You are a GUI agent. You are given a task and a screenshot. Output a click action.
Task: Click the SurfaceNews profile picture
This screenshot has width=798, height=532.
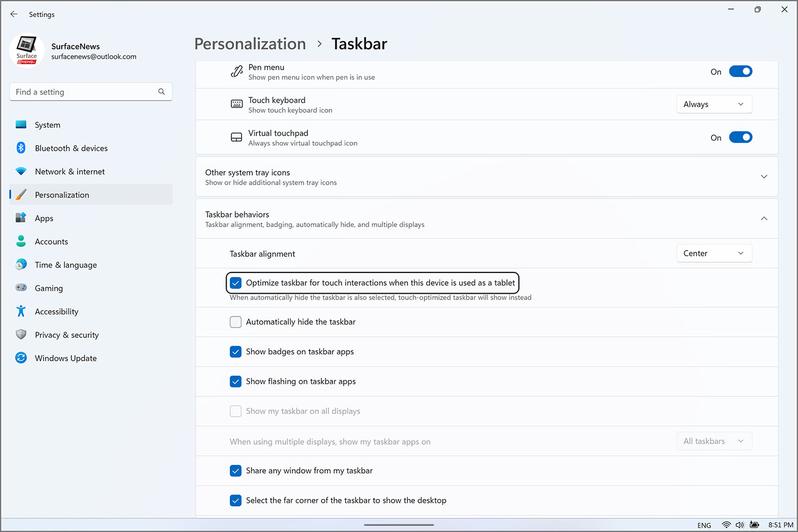point(27,51)
